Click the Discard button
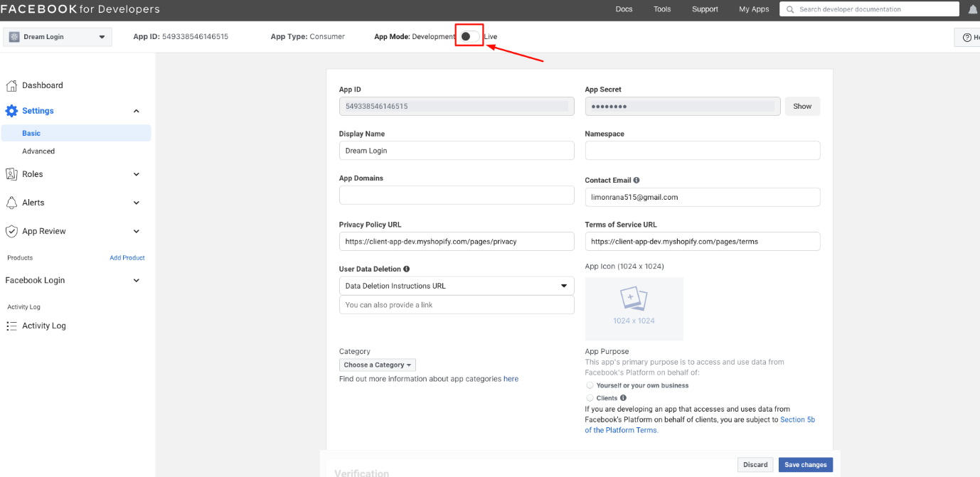This screenshot has width=980, height=477. pyautogui.click(x=755, y=465)
